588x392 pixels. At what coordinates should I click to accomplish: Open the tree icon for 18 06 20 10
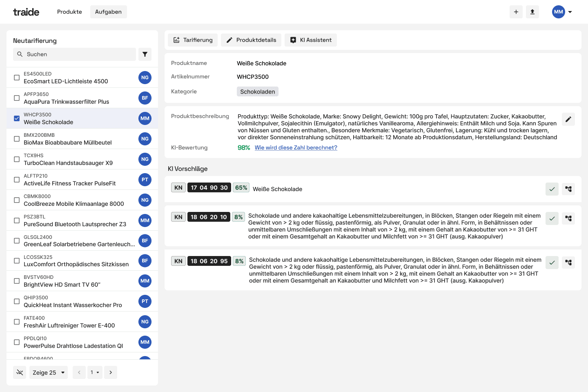click(568, 218)
